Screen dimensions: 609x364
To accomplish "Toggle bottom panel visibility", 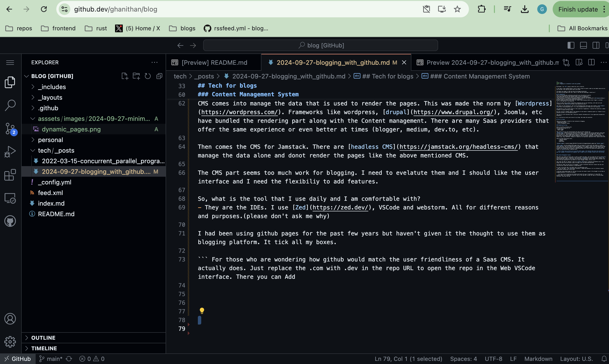I will coord(583,45).
